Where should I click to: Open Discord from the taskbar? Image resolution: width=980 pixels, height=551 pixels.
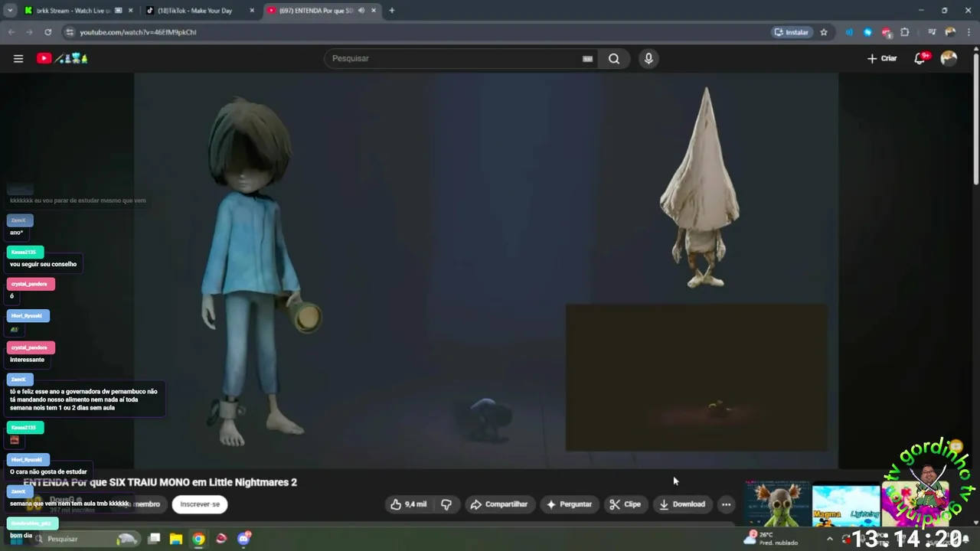click(243, 539)
